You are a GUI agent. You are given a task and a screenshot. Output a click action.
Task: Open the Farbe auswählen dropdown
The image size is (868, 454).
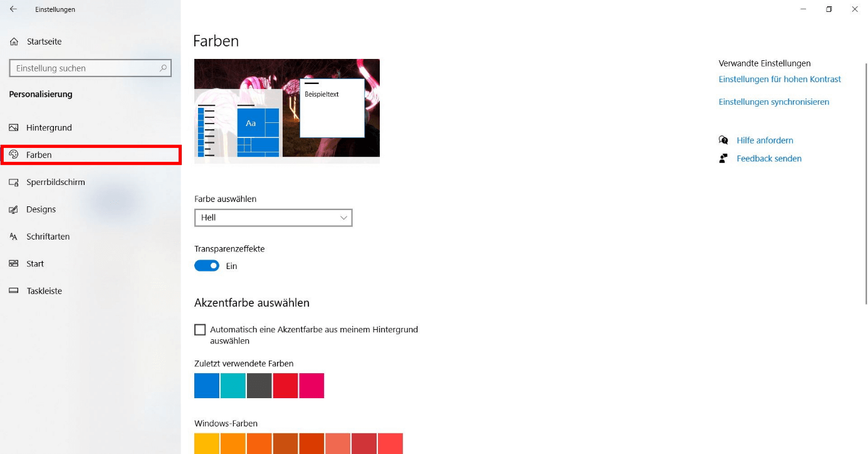[273, 218]
